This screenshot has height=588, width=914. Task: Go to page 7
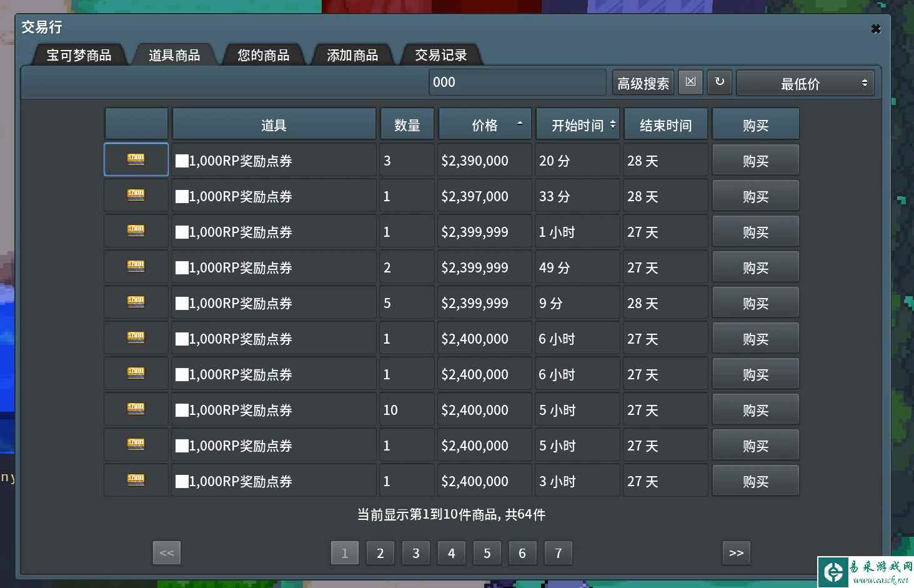(558, 553)
